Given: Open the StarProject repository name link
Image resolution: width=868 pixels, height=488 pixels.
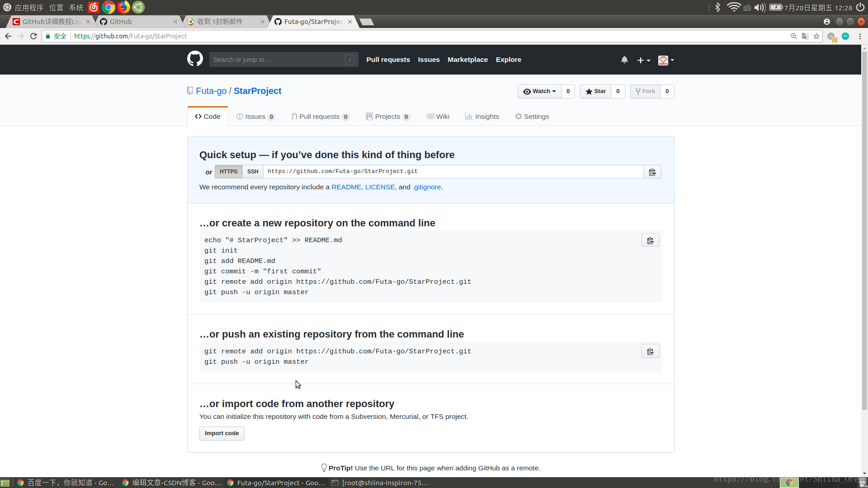Looking at the screenshot, I should tap(257, 91).
